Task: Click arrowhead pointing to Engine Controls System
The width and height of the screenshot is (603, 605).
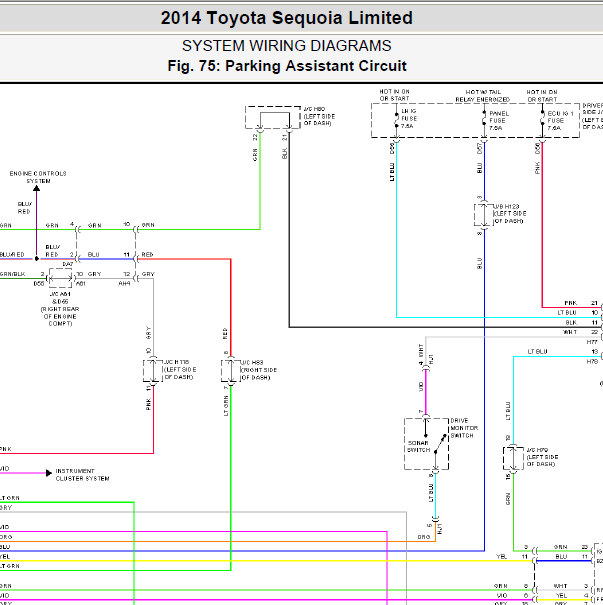Action: 36,188
